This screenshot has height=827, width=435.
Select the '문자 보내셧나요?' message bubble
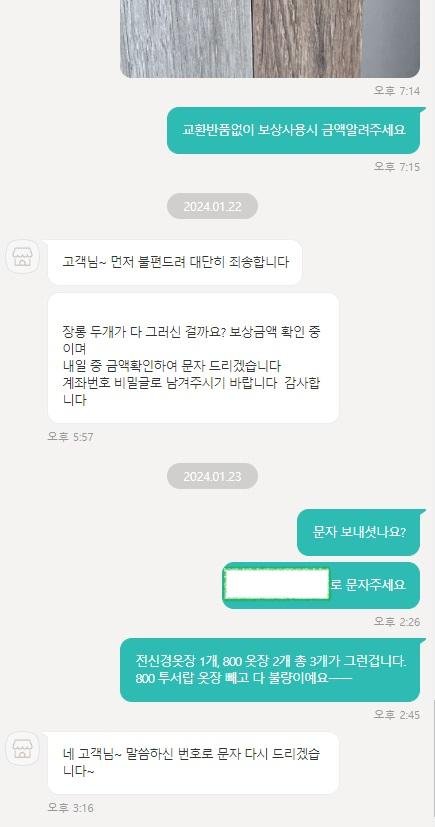coord(359,532)
